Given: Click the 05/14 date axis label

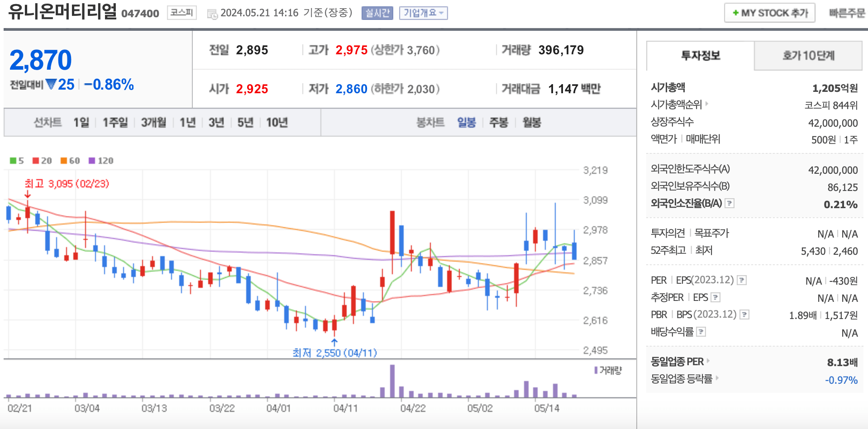Looking at the screenshot, I should (x=547, y=408).
